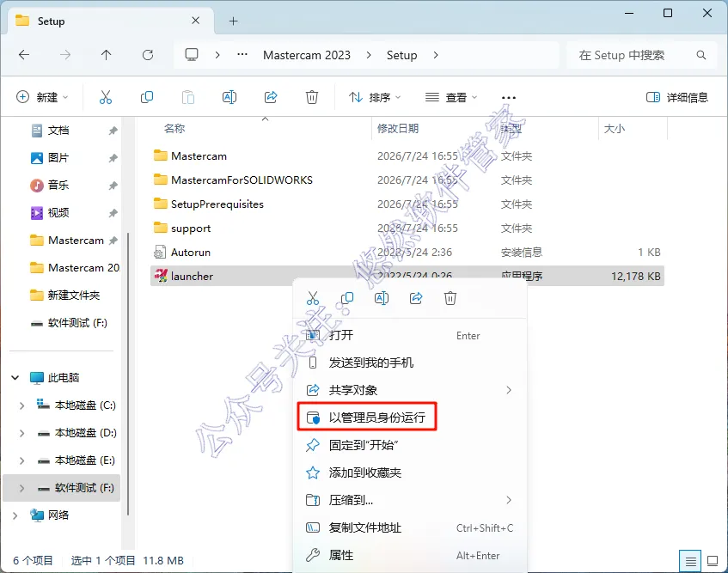This screenshot has width=728, height=573.
Task: Click the Rename icon in the toolbar
Action: (x=229, y=97)
